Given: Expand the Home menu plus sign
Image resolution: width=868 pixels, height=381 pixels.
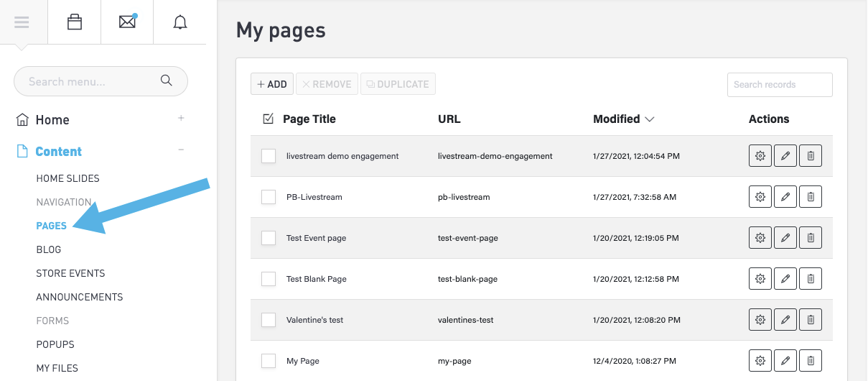Looking at the screenshot, I should point(181,119).
